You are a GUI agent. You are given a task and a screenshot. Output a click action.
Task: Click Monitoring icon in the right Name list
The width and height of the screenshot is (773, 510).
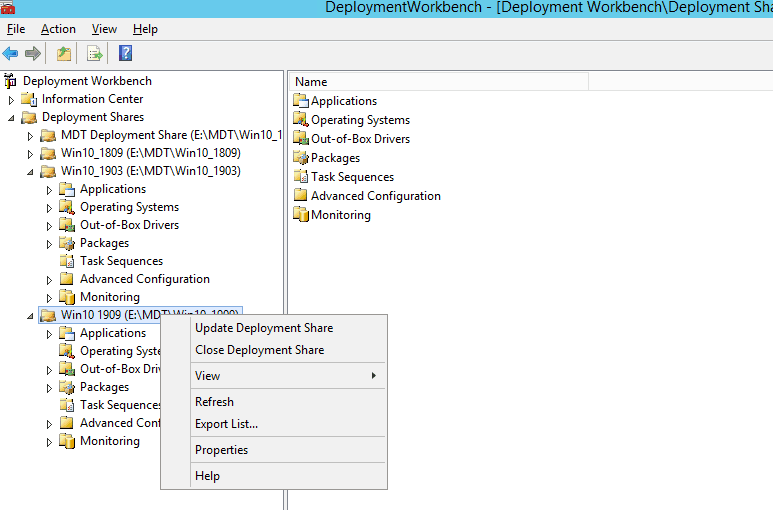tap(301, 215)
